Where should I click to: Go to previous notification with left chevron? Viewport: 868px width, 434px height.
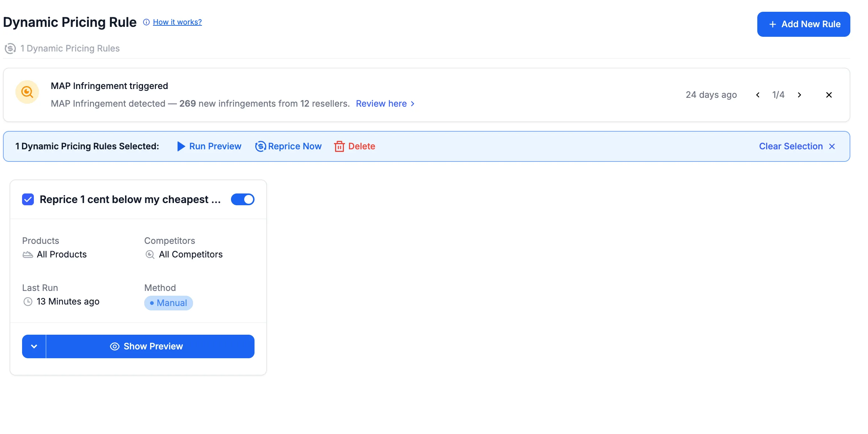point(758,95)
